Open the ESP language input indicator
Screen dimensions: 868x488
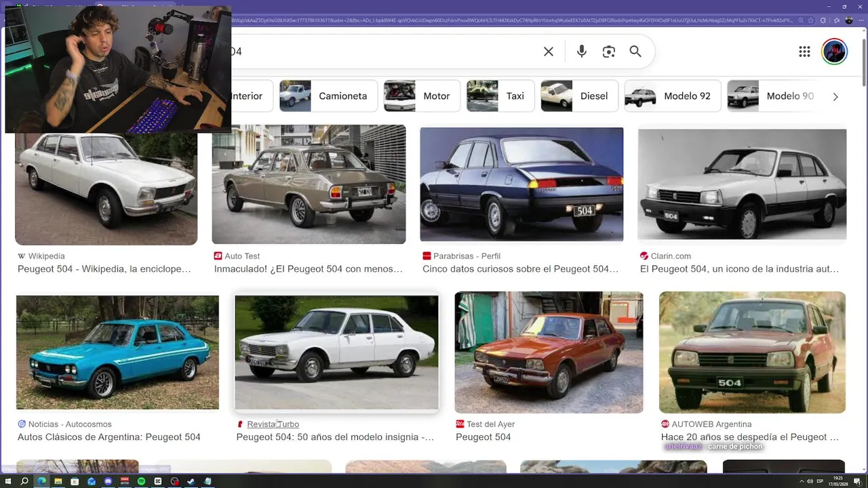(820, 481)
